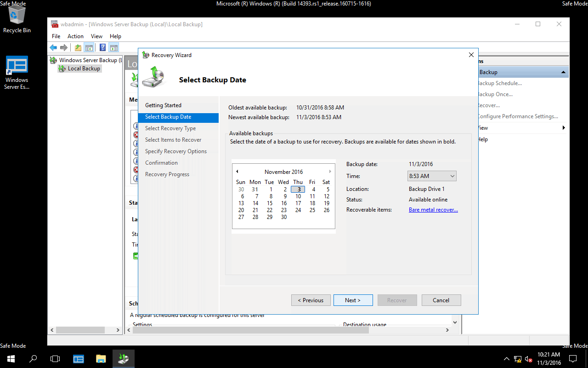Click the disabled Recover button

(x=397, y=300)
